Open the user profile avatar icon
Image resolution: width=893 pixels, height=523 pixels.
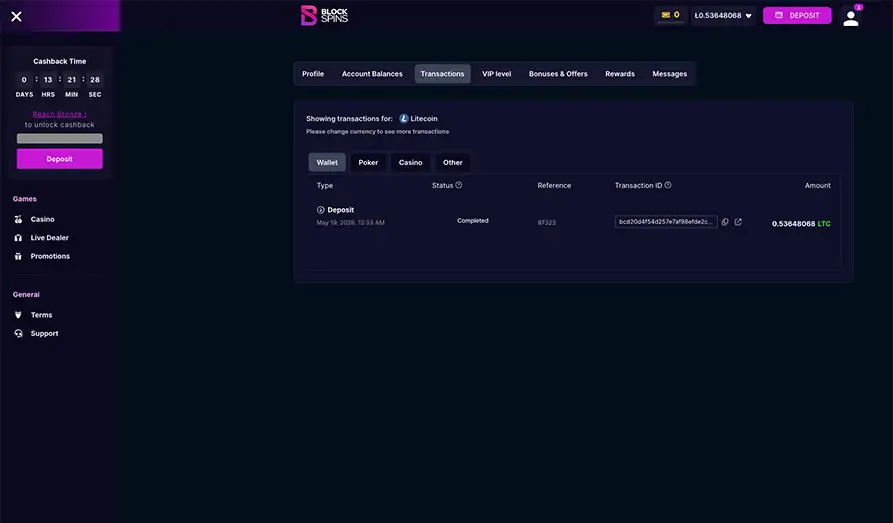click(x=851, y=18)
